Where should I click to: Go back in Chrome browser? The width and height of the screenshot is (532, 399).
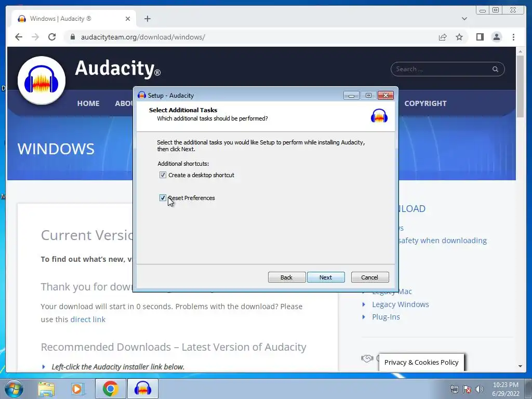pos(19,37)
